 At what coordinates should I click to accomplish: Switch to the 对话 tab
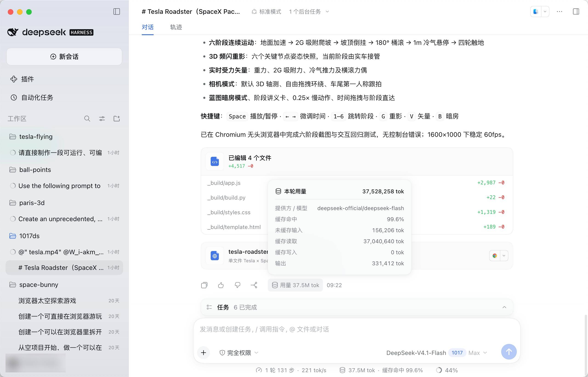click(x=147, y=27)
